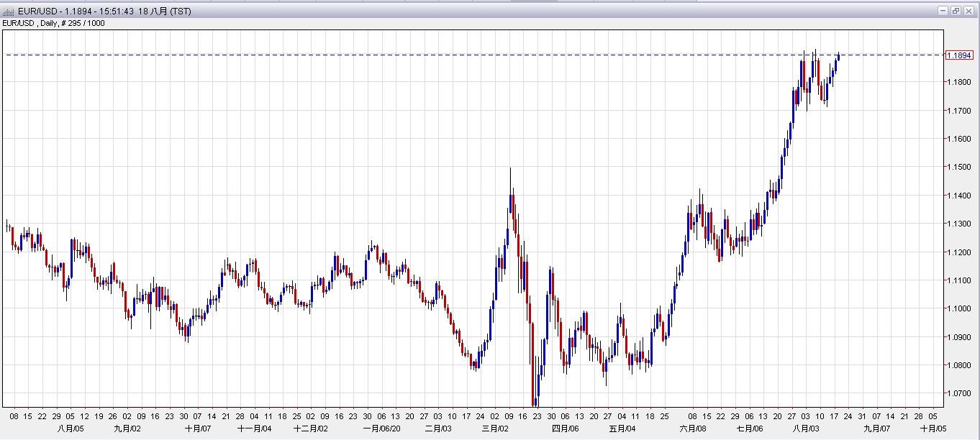Click the 八月/03 date label
Image resolution: width=980 pixels, height=440 pixels.
click(x=805, y=428)
